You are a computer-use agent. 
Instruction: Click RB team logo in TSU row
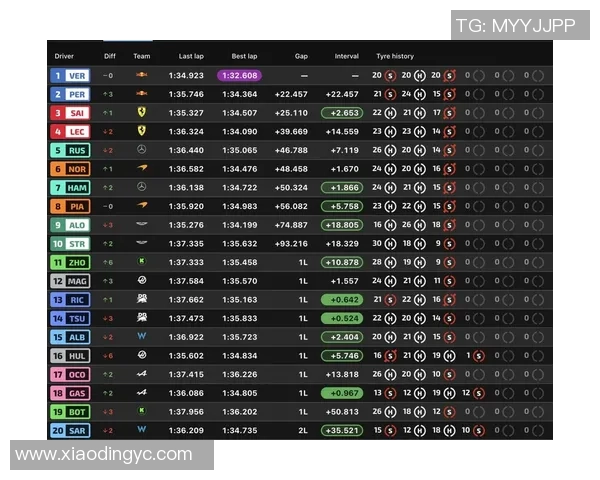click(x=142, y=317)
